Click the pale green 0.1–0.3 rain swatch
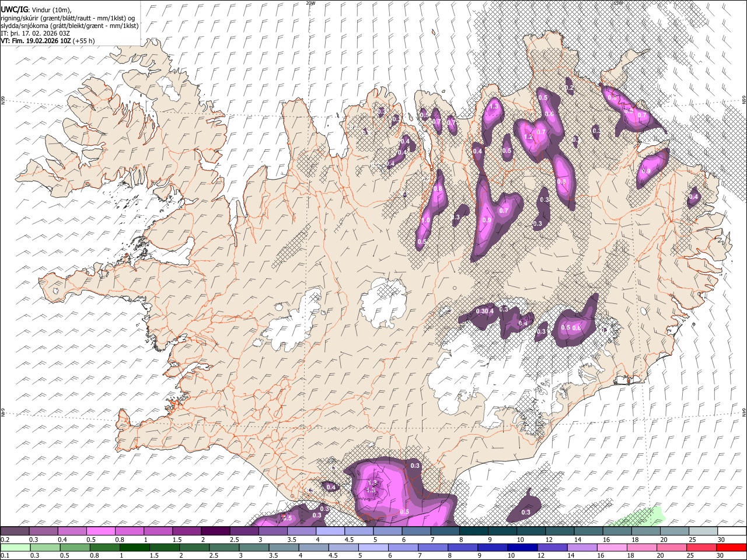Image resolution: width=747 pixels, height=560 pixels. pos(15,547)
